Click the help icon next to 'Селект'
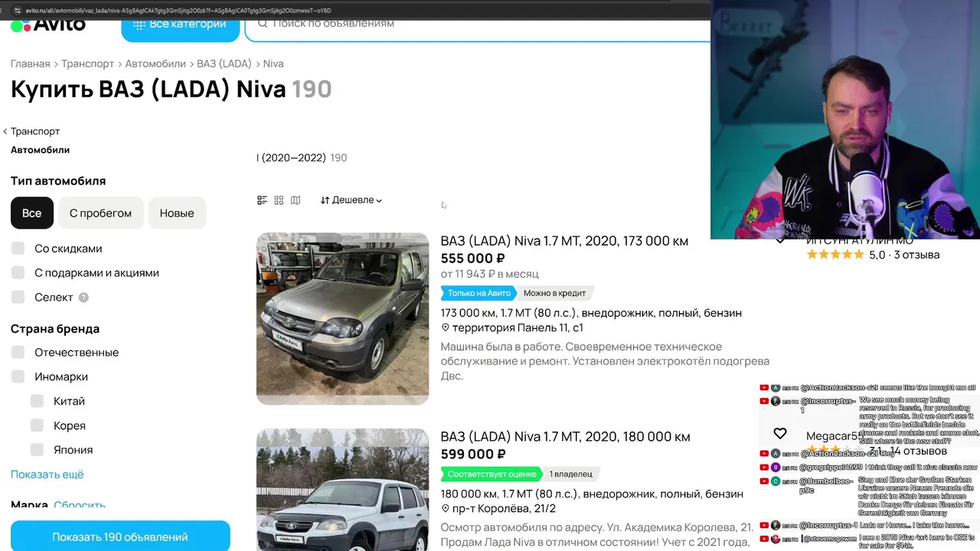Viewport: 980px width, 551px height. click(x=83, y=298)
